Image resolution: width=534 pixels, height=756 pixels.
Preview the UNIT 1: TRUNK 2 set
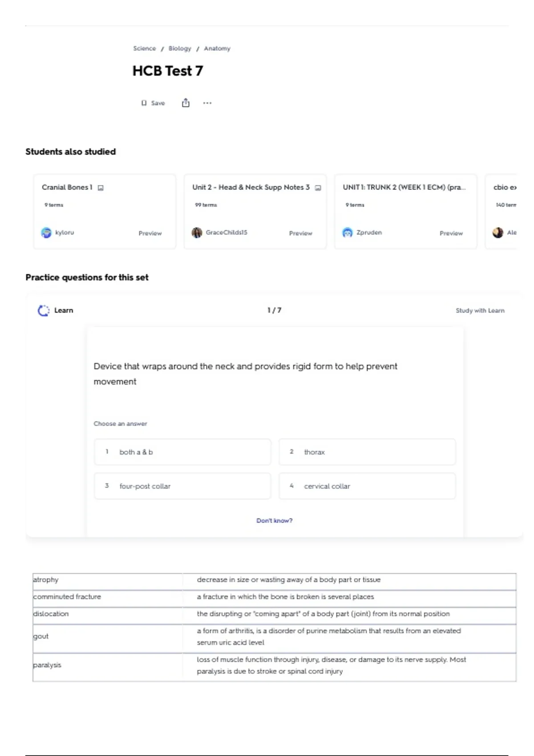(x=451, y=233)
